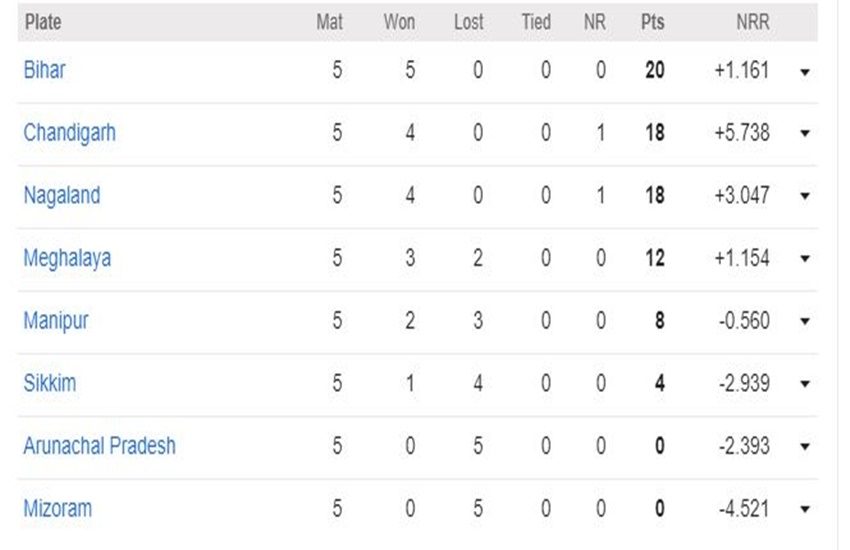Expand the Sikkim row details arrow
Screen dimensions: 850x550
click(804, 384)
